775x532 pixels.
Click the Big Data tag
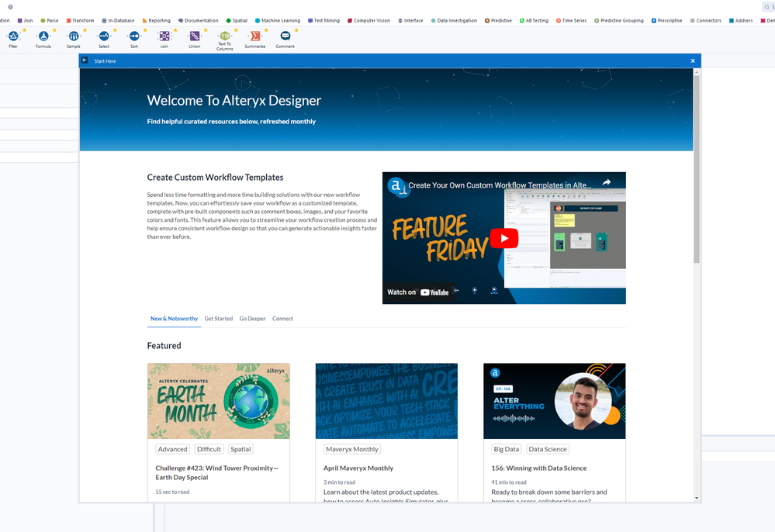tap(507, 449)
